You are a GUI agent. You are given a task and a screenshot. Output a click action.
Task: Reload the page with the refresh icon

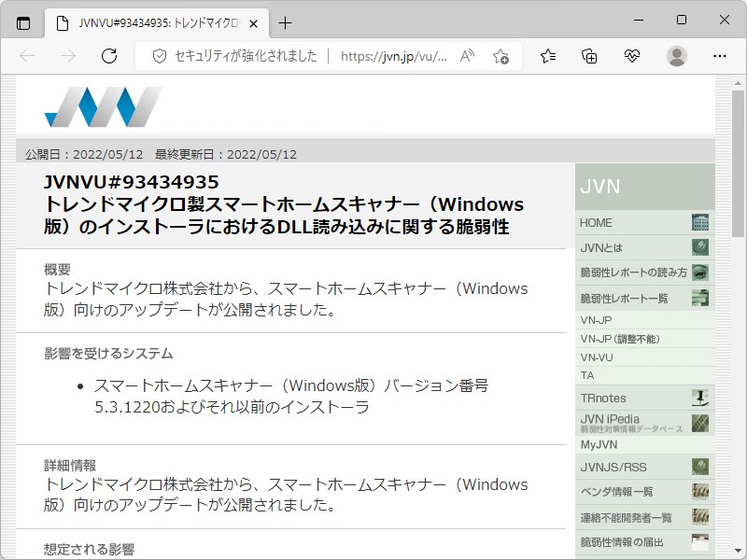tap(109, 56)
